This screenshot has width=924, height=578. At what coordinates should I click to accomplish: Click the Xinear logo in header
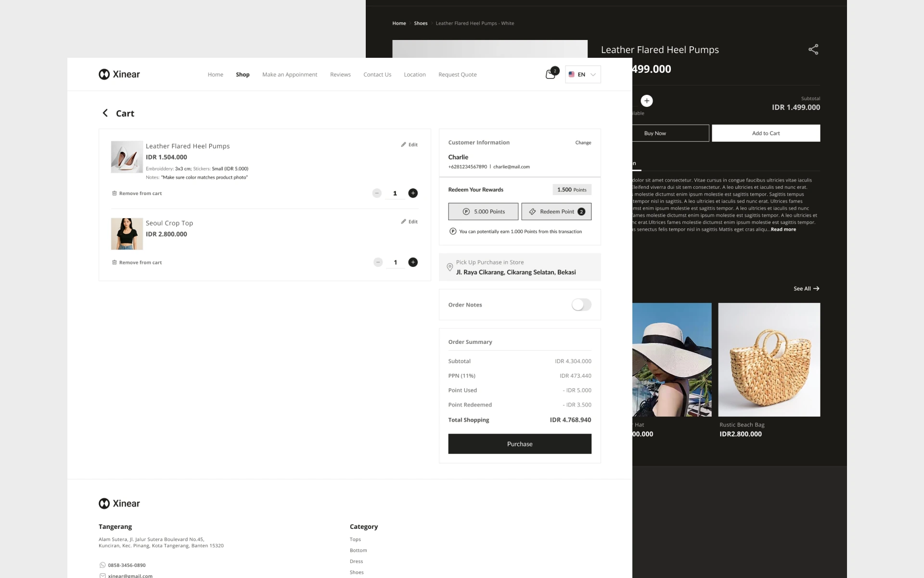click(x=119, y=74)
